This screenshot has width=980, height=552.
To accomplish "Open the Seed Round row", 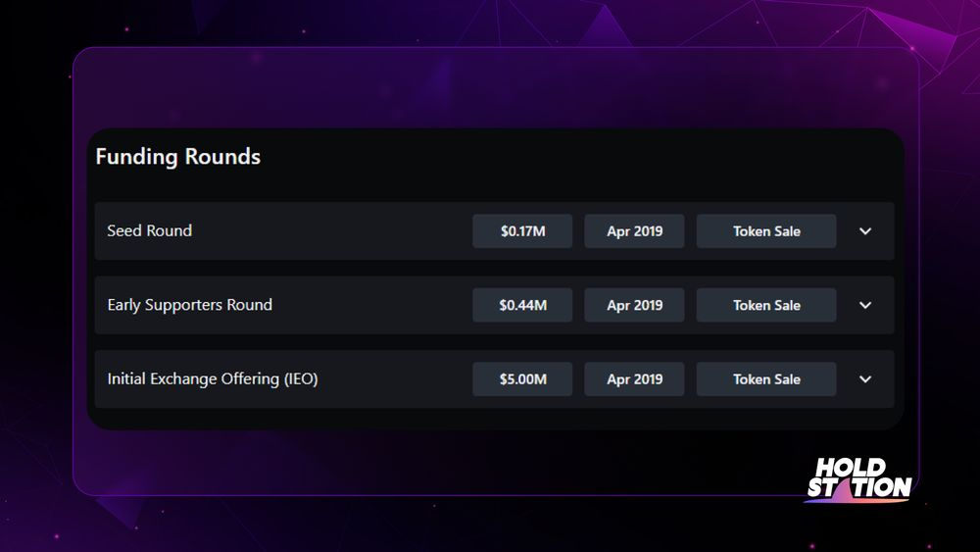I will (x=494, y=230).
